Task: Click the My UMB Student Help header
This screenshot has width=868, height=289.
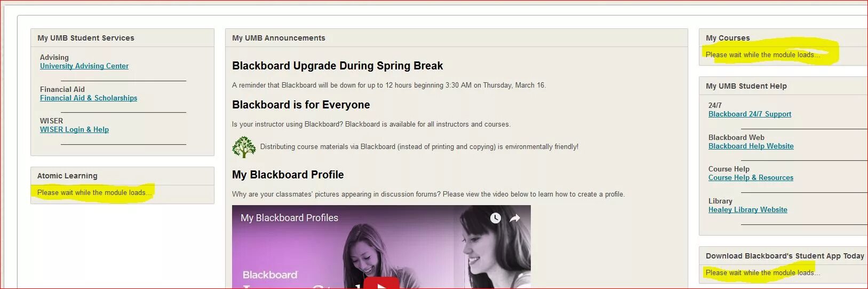Action: 746,86
